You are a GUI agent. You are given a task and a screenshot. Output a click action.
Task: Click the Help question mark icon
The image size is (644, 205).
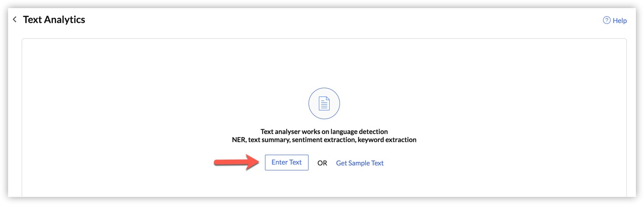pos(607,20)
